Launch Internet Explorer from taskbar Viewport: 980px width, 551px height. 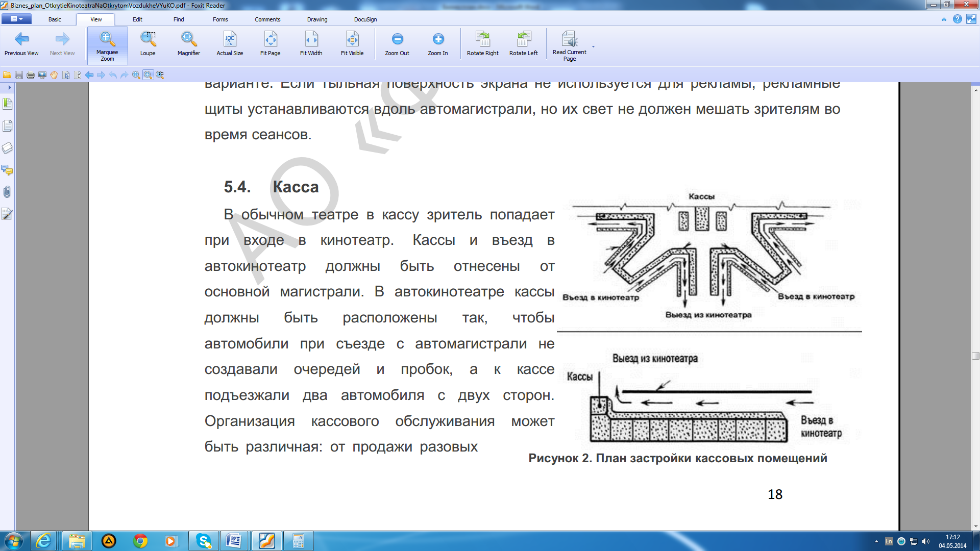tap(44, 541)
